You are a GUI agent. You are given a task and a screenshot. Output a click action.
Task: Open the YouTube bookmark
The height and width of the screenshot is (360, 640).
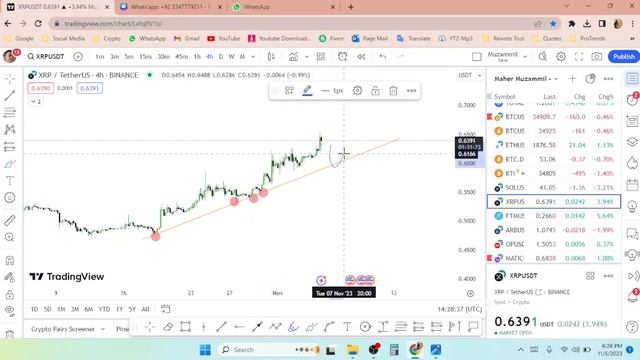pos(224,38)
